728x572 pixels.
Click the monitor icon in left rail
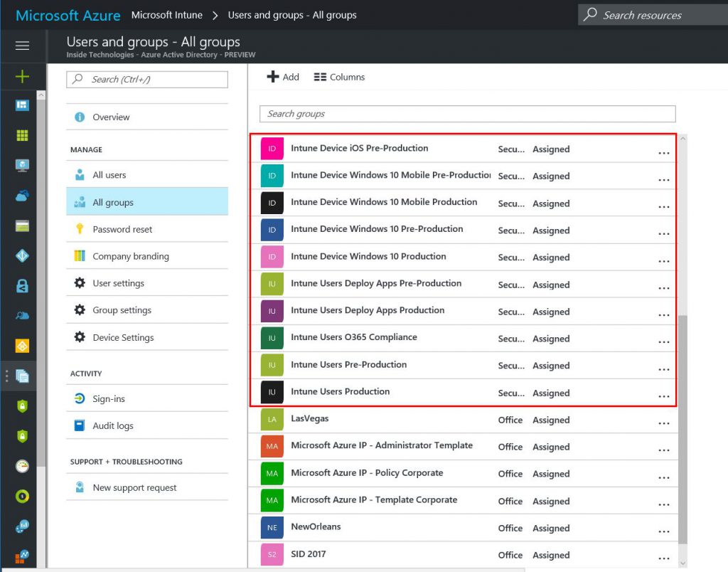coord(22,166)
